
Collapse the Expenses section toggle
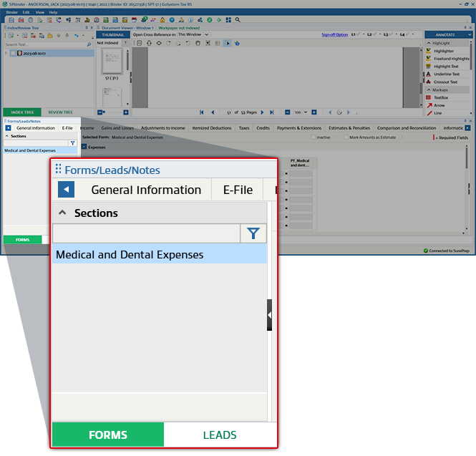click(84, 147)
